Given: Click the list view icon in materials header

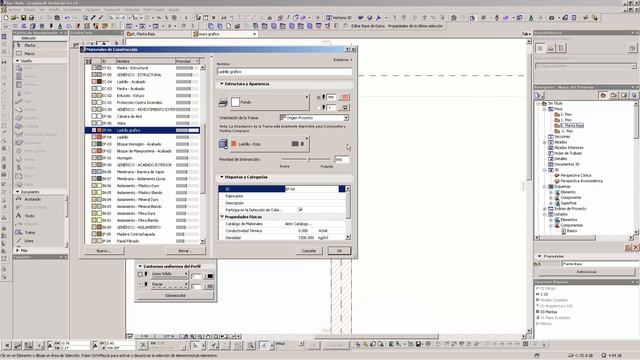Looking at the screenshot, I should (89, 61).
